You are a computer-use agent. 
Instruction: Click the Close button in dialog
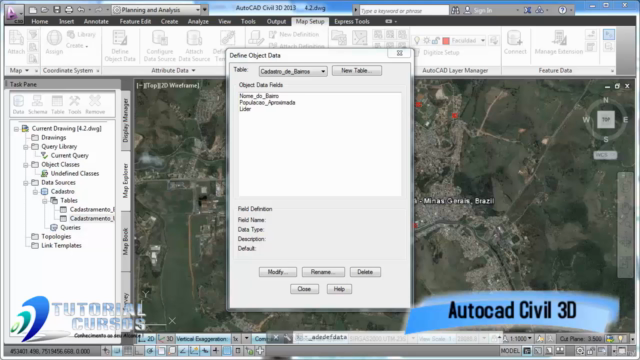pos(304,289)
